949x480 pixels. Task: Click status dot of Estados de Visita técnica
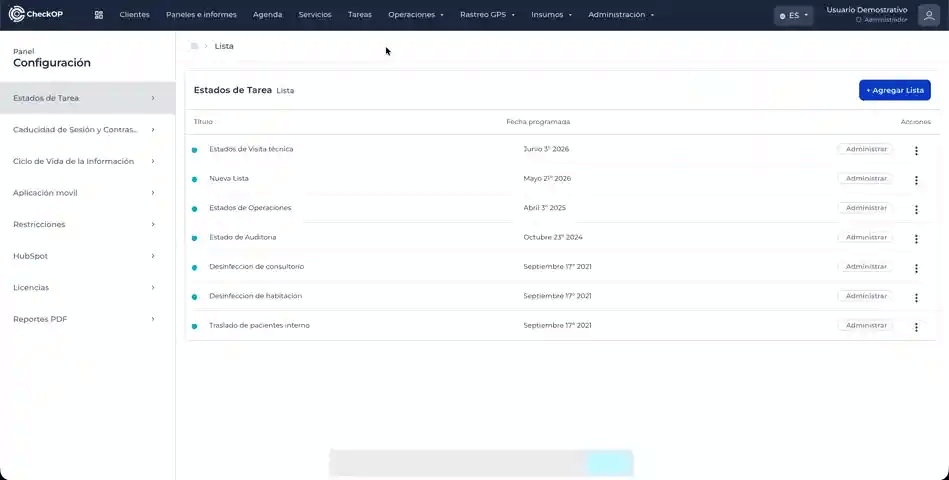(194, 150)
